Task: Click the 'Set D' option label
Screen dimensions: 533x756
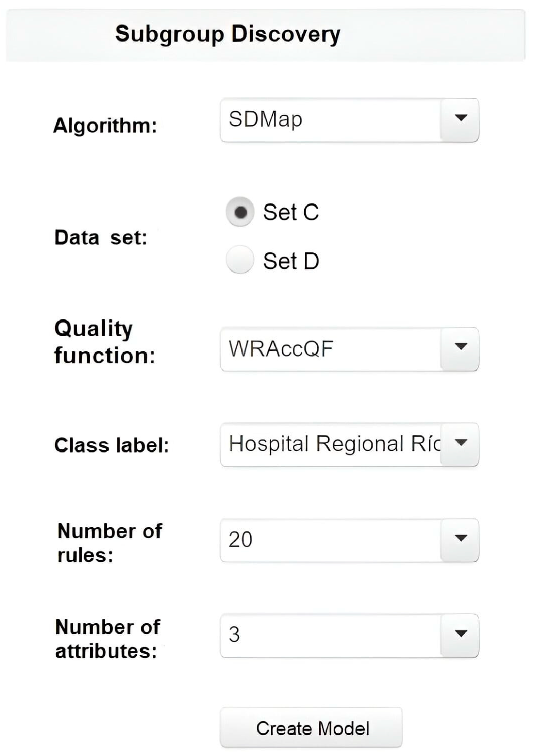Action: (291, 261)
